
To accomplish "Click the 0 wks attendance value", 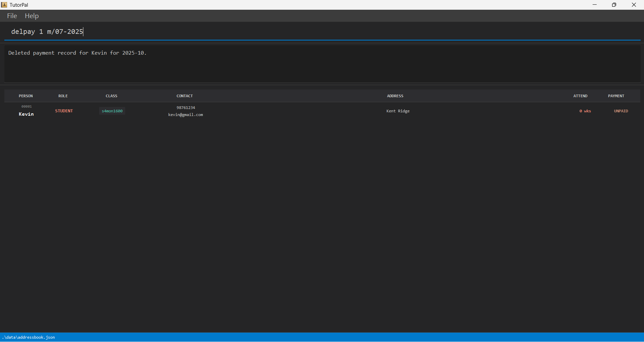I will pos(585,111).
